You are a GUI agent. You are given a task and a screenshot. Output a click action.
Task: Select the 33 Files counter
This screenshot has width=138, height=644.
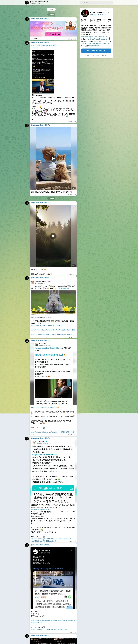tap(105, 21)
